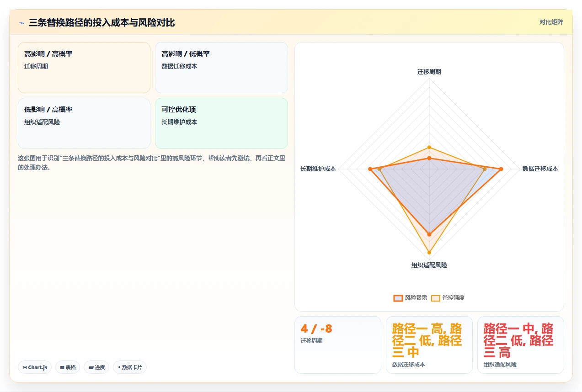This screenshot has height=392, width=582.
Task: Click 数据迁移成本 label in the middle stat card
Action: click(x=409, y=365)
